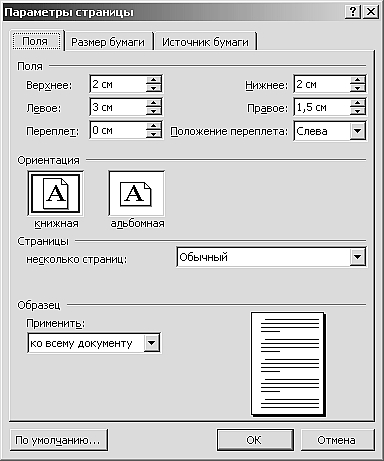Click the help question mark button
This screenshot has width=384, height=461.
click(x=353, y=12)
